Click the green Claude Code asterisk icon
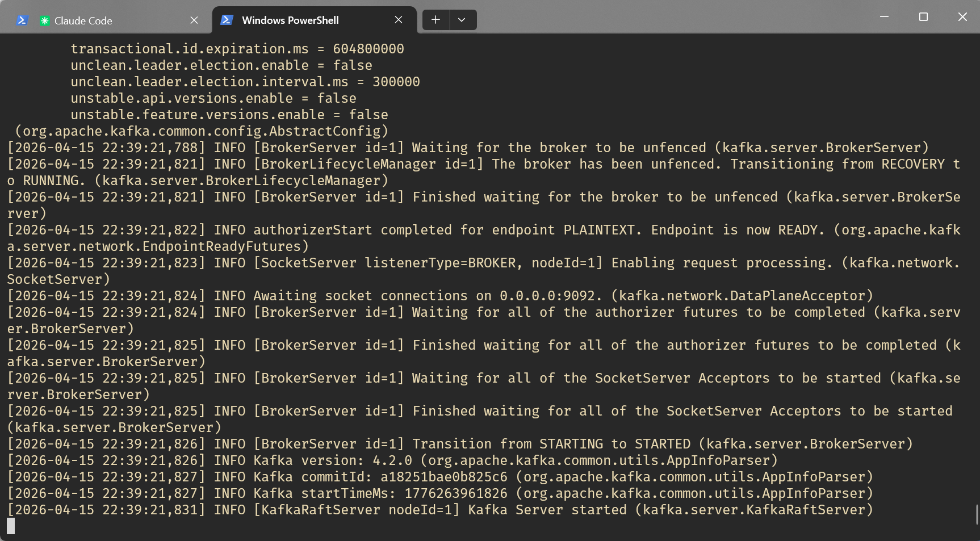Image resolution: width=980 pixels, height=541 pixels. (x=44, y=21)
